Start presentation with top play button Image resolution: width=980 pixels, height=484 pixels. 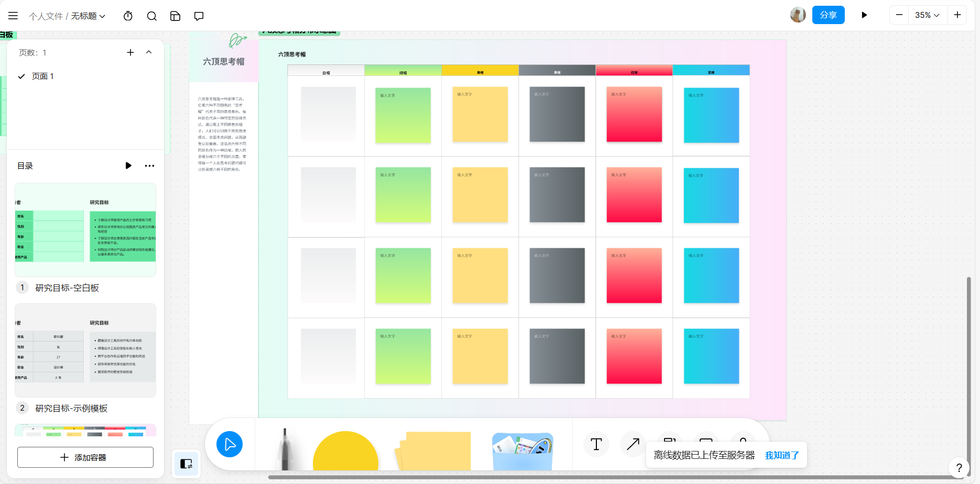(x=864, y=15)
